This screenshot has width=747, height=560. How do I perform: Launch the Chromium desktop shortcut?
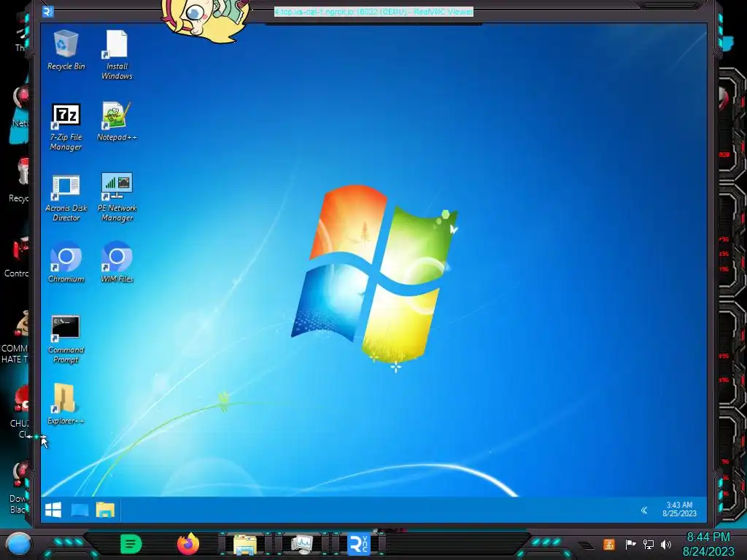coord(66,262)
